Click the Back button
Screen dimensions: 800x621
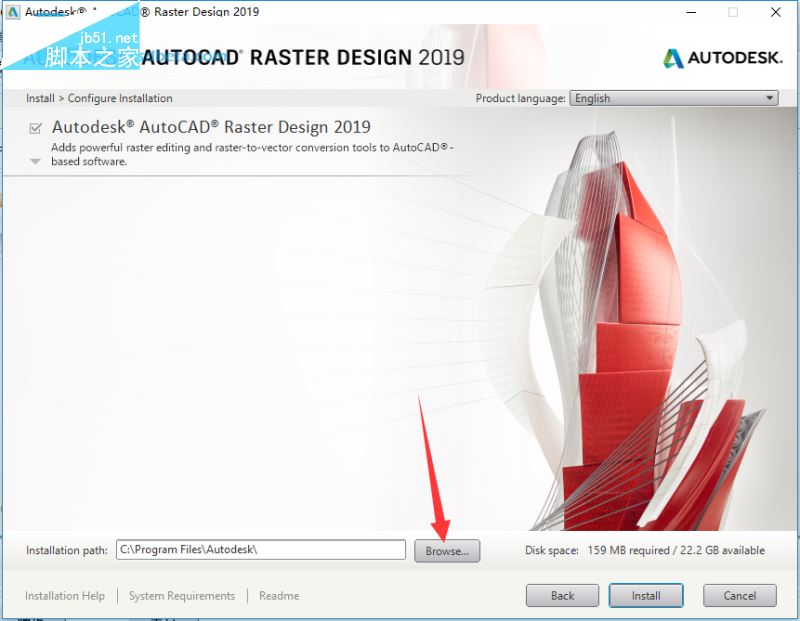point(562,595)
